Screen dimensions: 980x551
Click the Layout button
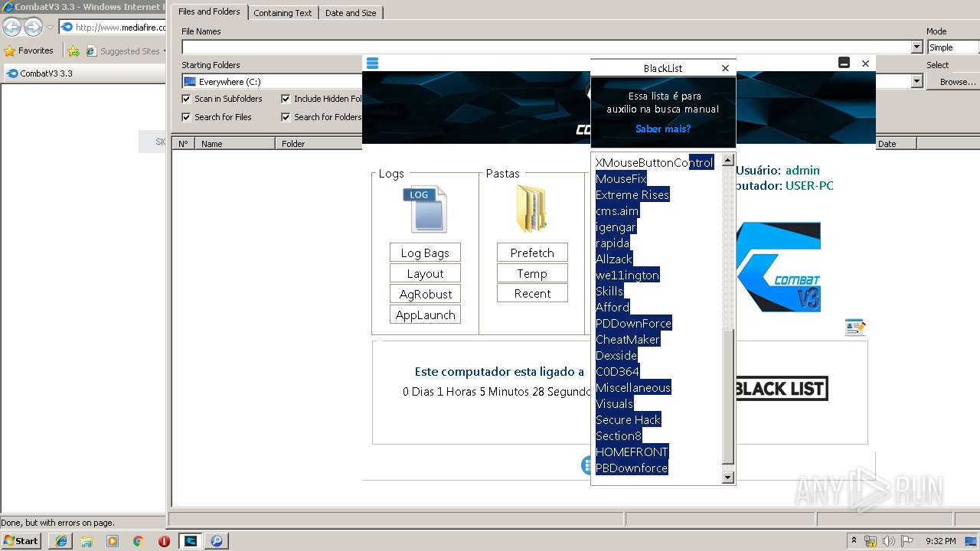tap(425, 273)
